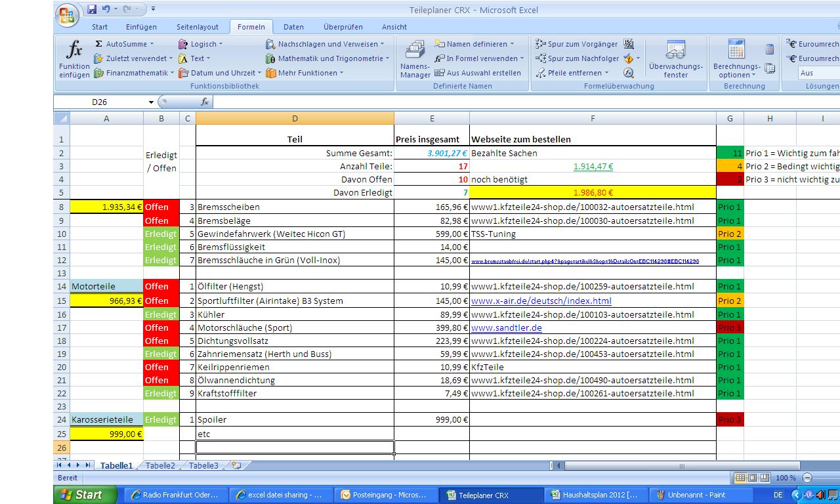Viewport: 840px width, 504px height.
Task: Jump to first sheet with navigation arrow
Action: pos(60,465)
